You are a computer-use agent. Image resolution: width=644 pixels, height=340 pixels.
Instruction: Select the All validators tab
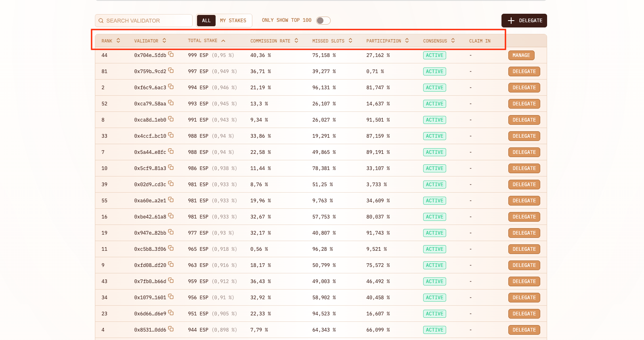coord(206,21)
